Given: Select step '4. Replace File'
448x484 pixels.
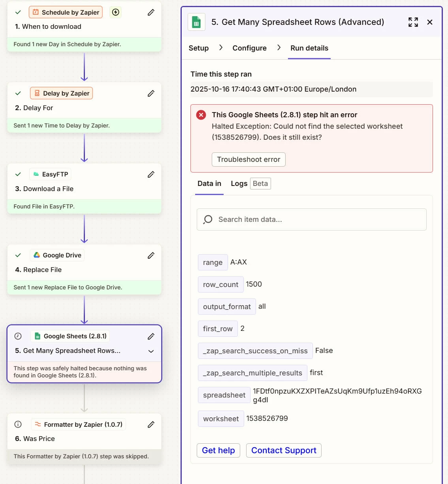Looking at the screenshot, I should (x=38, y=270).
